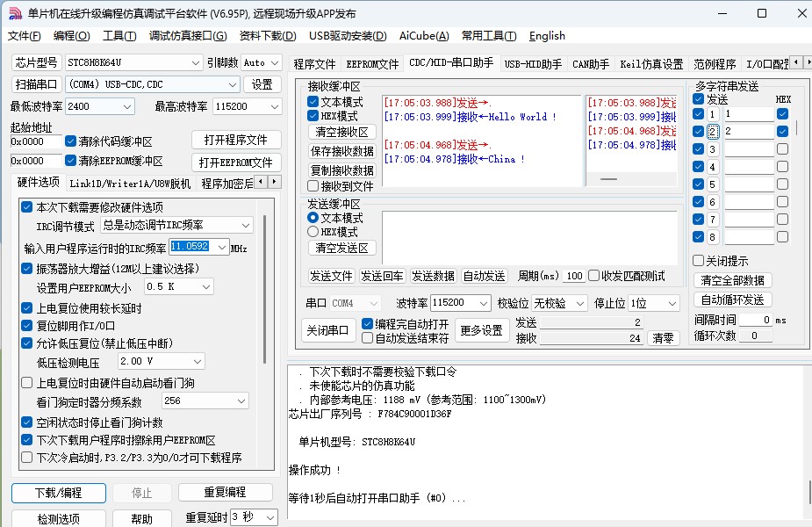
Task: Click the 关闭串口 button
Action: pos(327,330)
